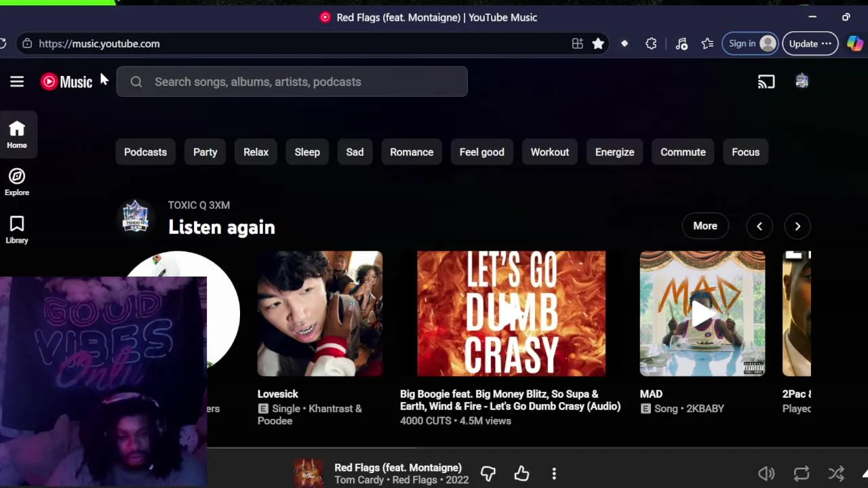Open the account avatar menu
The height and width of the screenshot is (488, 868).
(802, 81)
